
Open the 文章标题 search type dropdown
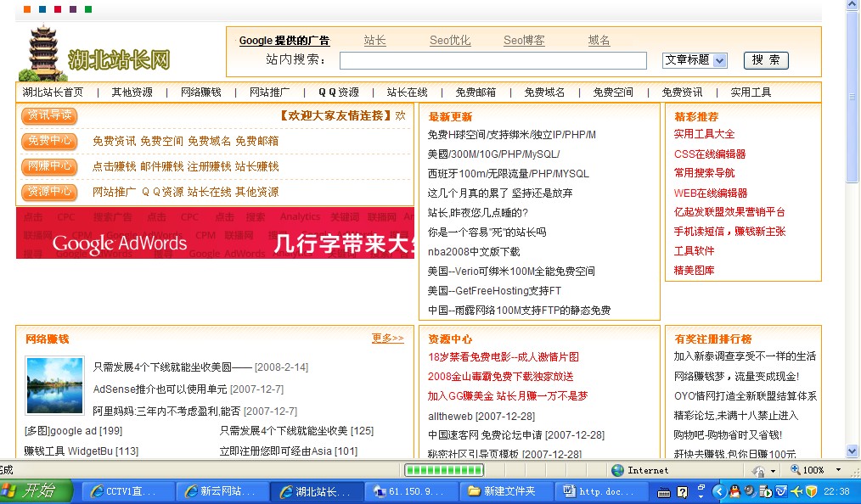click(x=695, y=60)
